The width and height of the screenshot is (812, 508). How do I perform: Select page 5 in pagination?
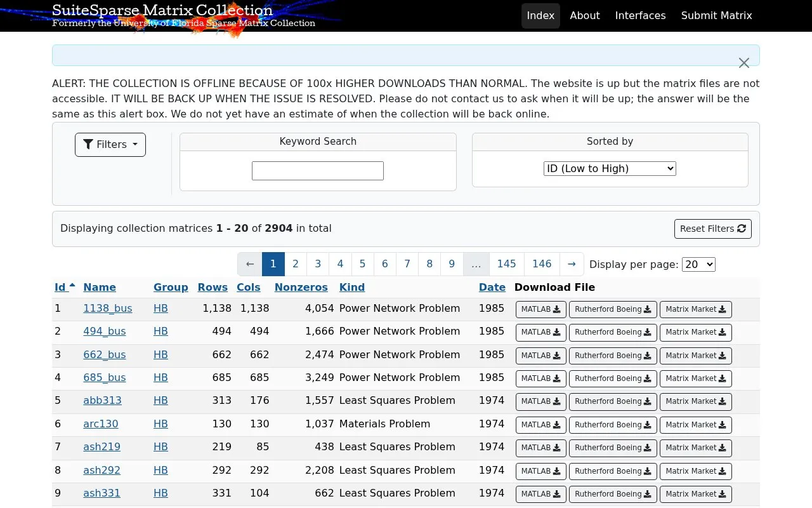[x=362, y=264]
